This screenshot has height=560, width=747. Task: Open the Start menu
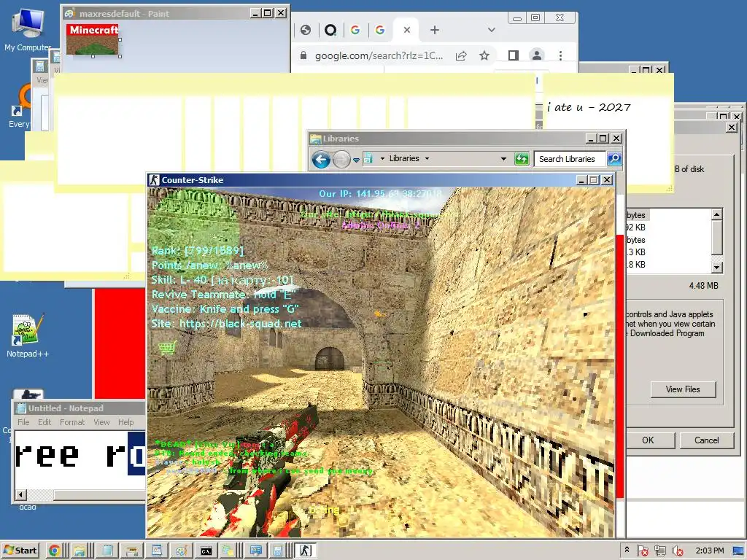[20, 551]
